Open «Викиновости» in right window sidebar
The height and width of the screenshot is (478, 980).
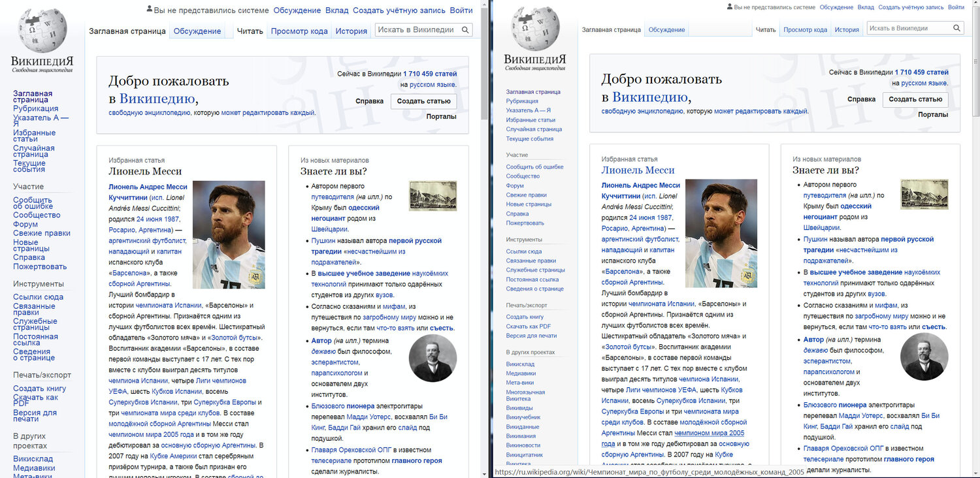point(523,445)
